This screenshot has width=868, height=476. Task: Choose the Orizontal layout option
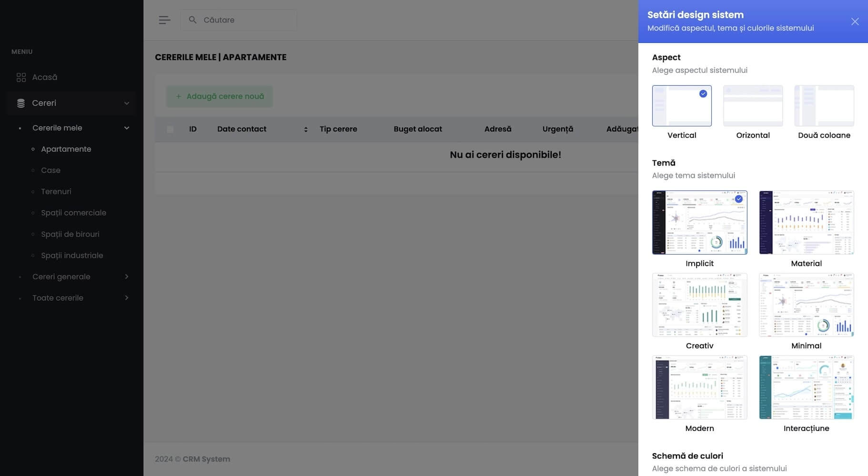752,106
